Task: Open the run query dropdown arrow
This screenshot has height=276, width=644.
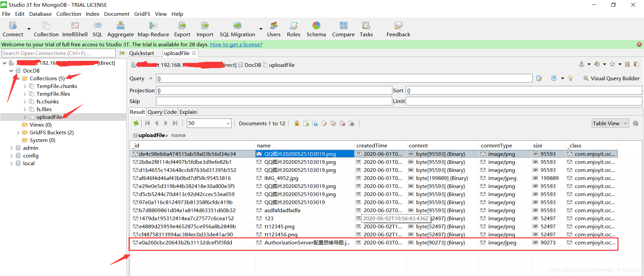Action: [x=562, y=78]
